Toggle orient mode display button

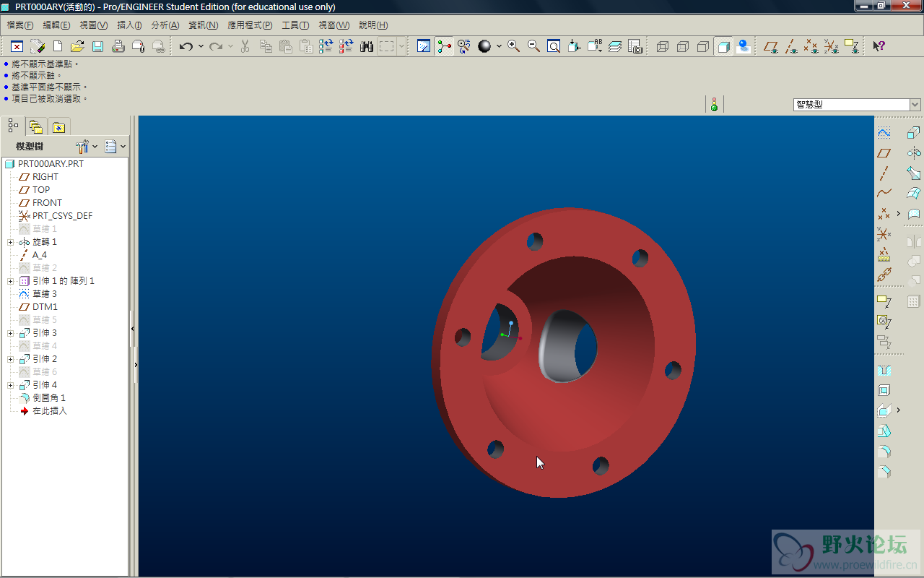464,46
